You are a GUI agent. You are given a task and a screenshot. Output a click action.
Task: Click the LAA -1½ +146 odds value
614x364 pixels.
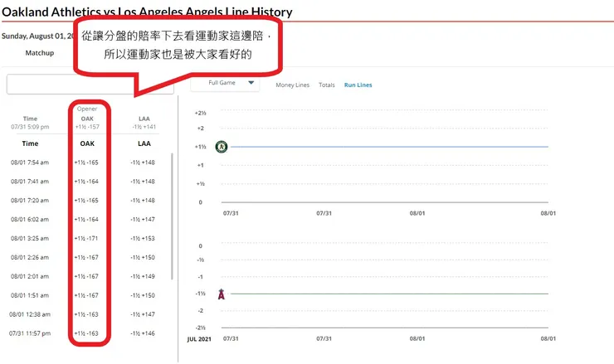coord(143,333)
